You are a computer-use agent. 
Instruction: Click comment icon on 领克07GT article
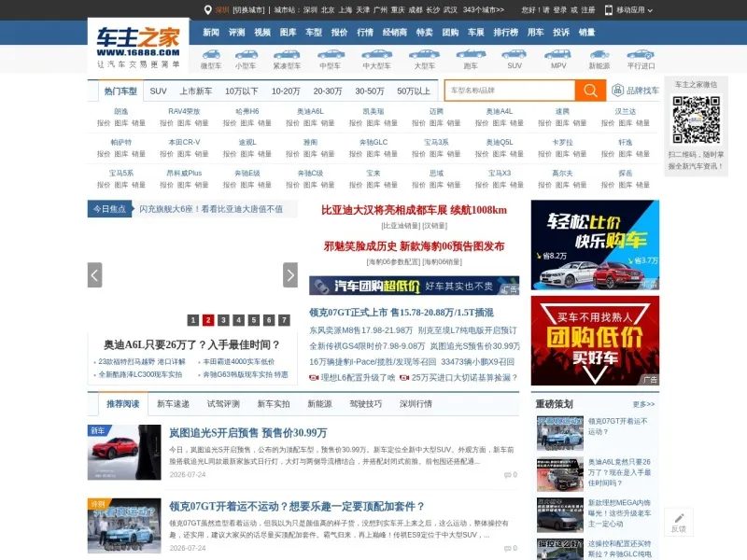coord(507,548)
